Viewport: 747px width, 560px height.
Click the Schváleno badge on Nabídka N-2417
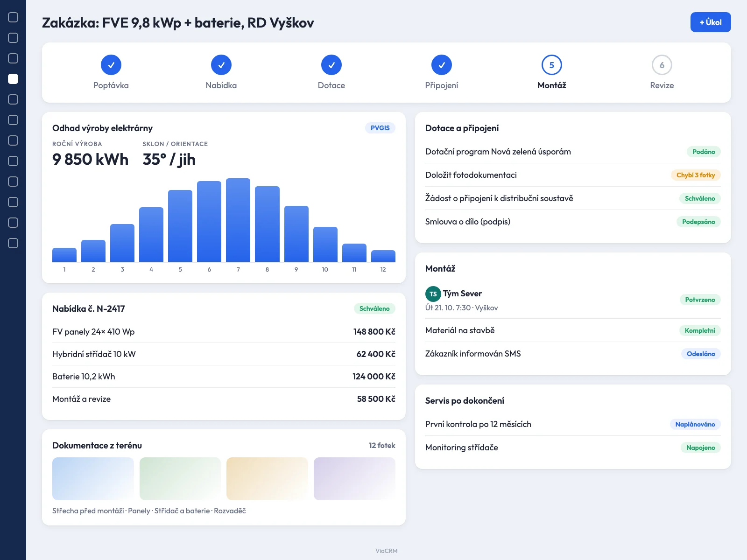point(374,308)
